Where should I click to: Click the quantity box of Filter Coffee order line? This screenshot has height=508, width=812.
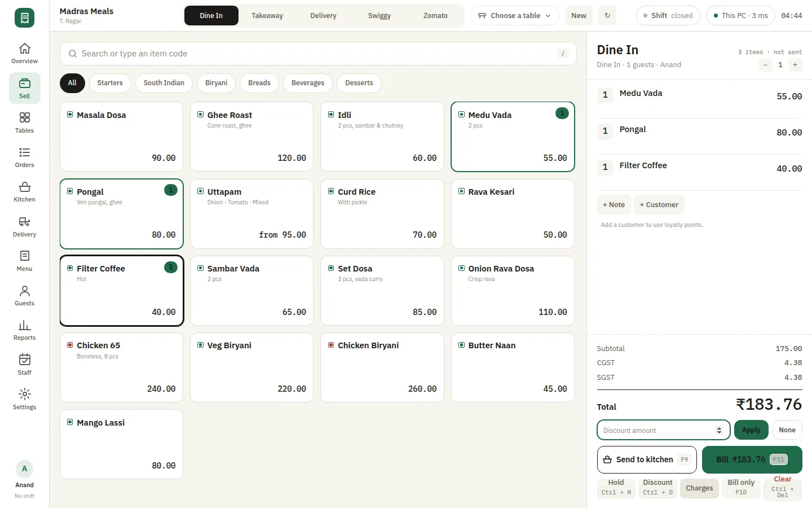tap(605, 167)
